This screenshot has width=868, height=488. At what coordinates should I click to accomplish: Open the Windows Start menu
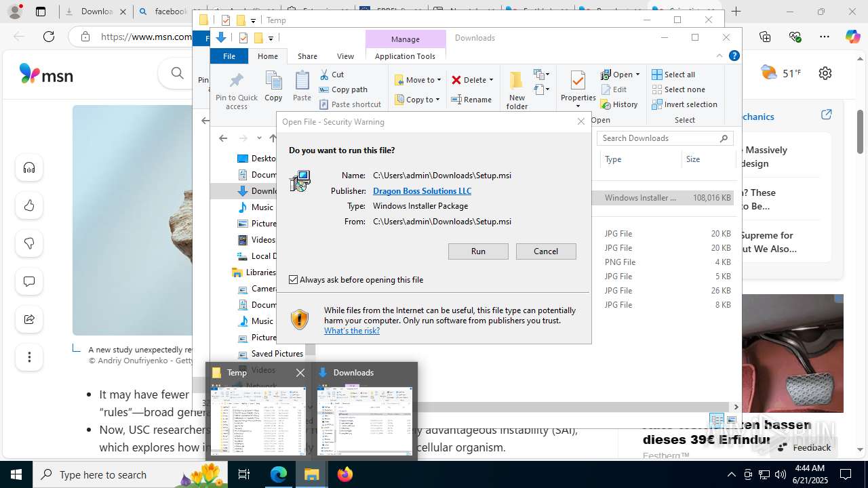click(16, 474)
